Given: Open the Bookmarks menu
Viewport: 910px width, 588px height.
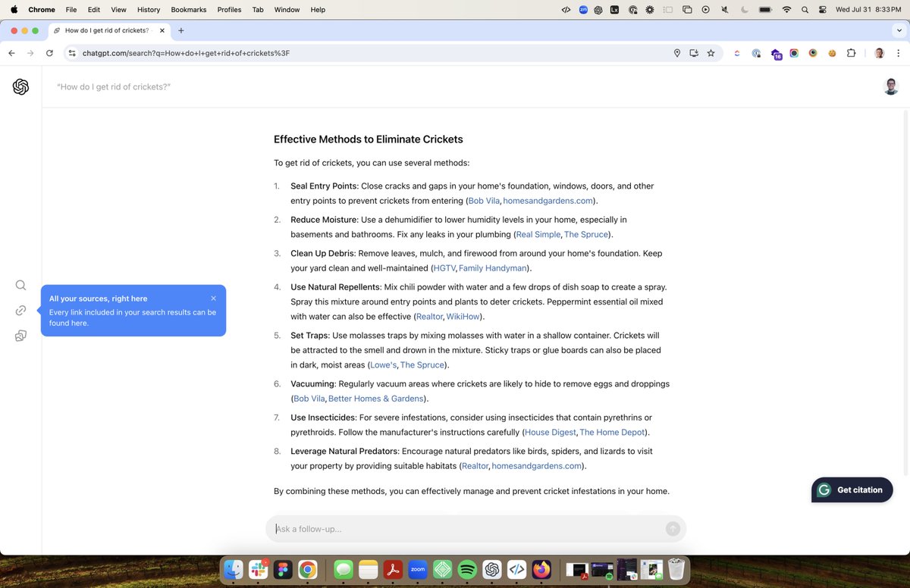Looking at the screenshot, I should click(x=187, y=9).
